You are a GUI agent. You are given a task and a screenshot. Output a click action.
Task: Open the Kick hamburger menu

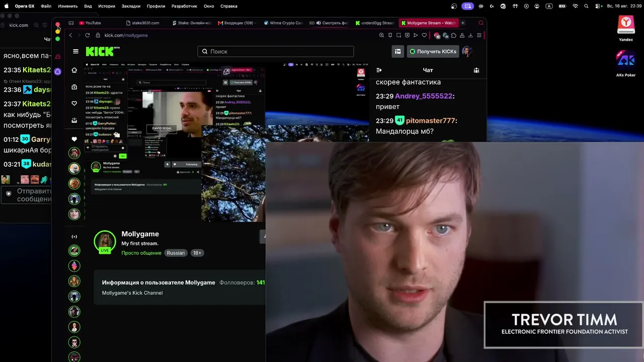tap(75, 51)
